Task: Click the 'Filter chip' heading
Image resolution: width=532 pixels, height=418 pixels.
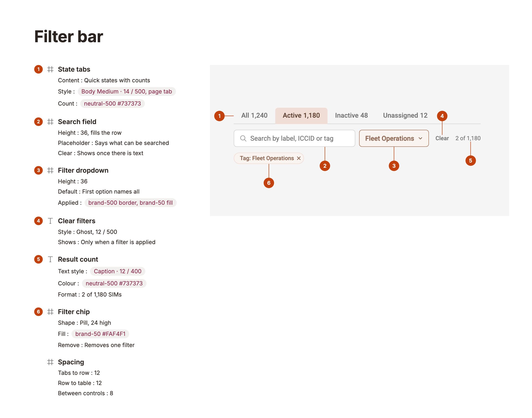Action: click(x=74, y=311)
